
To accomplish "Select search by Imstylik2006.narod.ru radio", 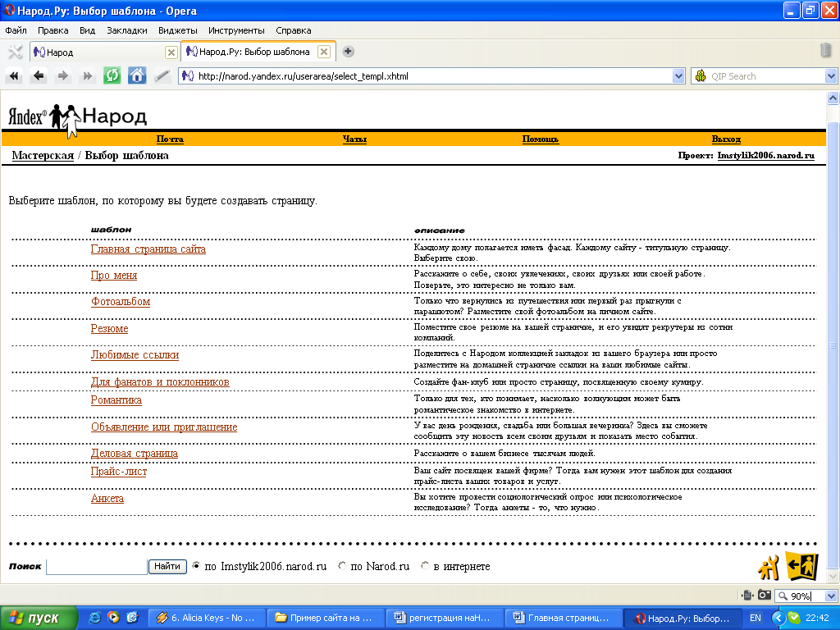I will click(x=196, y=566).
